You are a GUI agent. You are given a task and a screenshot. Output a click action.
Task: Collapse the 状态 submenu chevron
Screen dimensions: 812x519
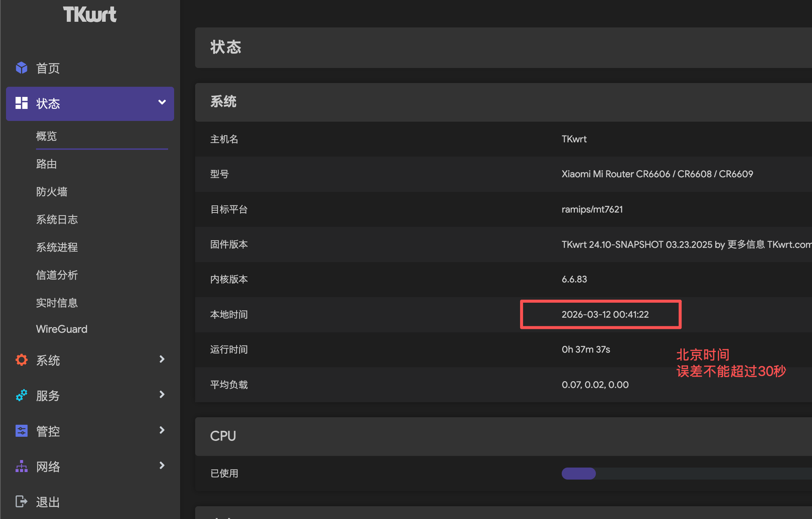pyautogui.click(x=162, y=102)
